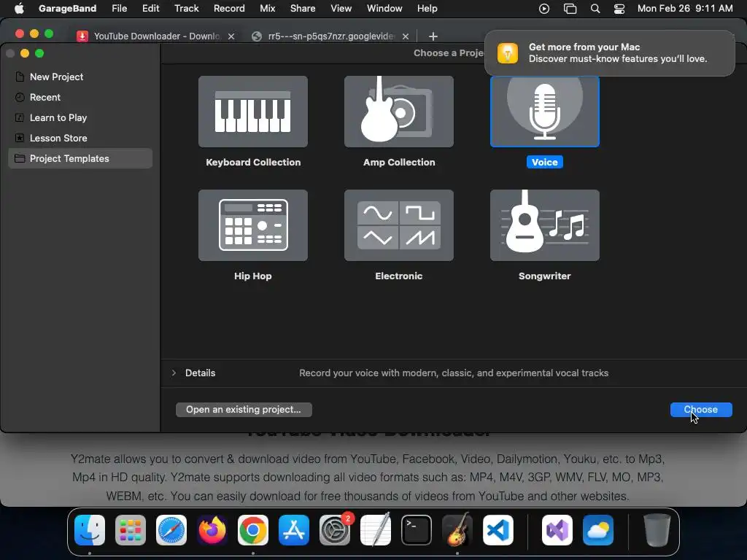Pick the Hip Hop drum machine template
This screenshot has height=560, width=747.
(x=253, y=225)
